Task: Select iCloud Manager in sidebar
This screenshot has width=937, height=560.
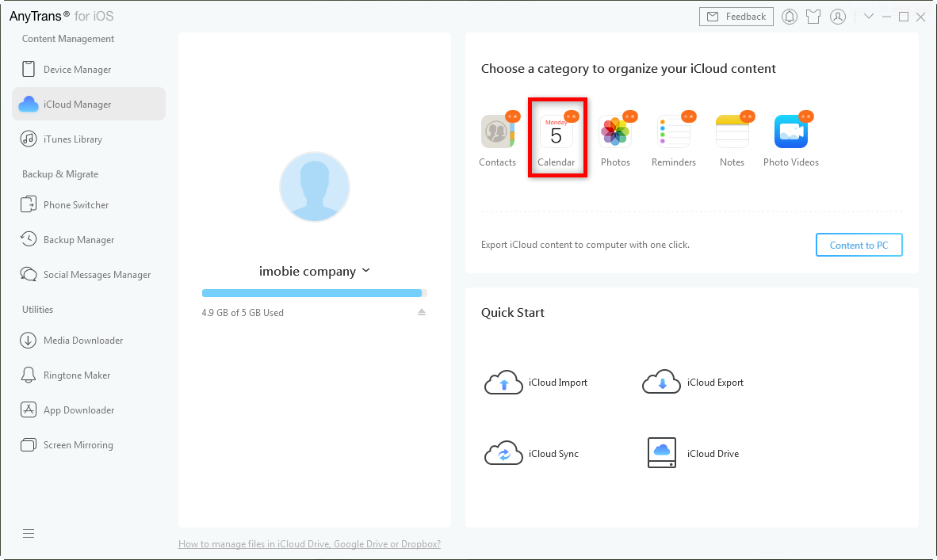Action: click(x=89, y=105)
